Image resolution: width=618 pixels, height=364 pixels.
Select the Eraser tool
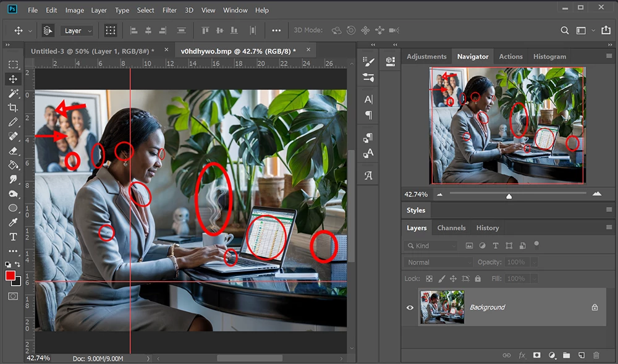click(x=13, y=151)
